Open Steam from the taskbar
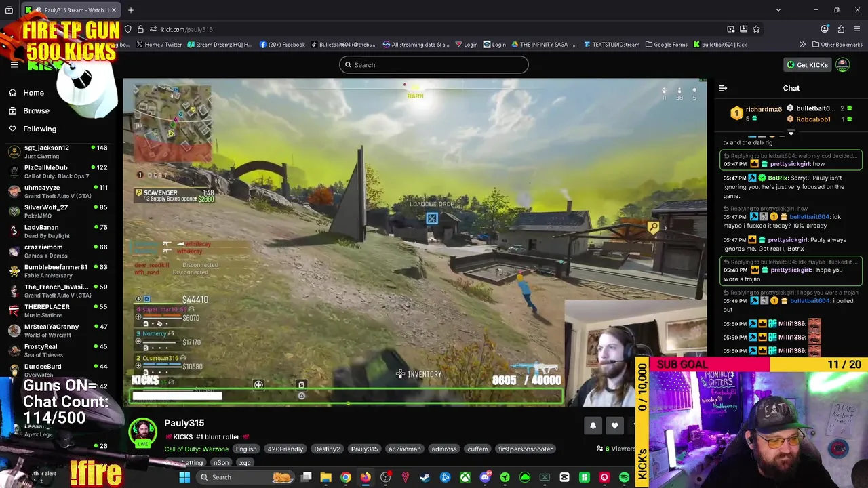This screenshot has height=488, width=868. pyautogui.click(x=425, y=477)
